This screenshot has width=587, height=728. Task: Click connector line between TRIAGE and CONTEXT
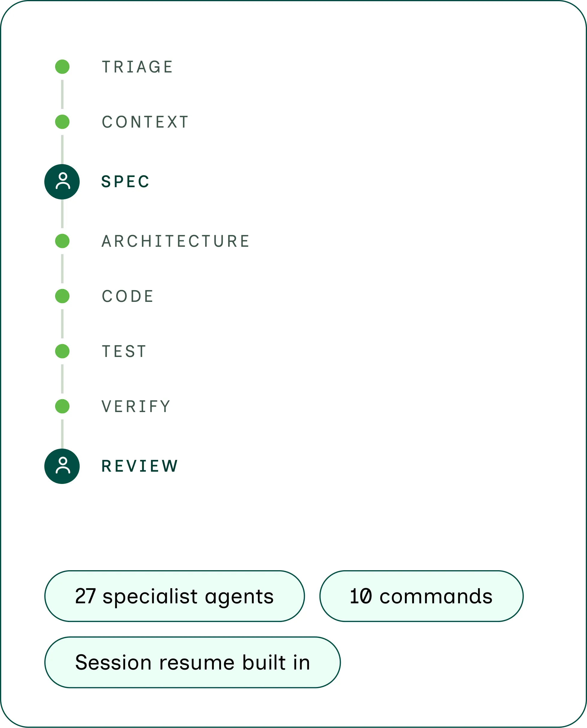[62, 94]
